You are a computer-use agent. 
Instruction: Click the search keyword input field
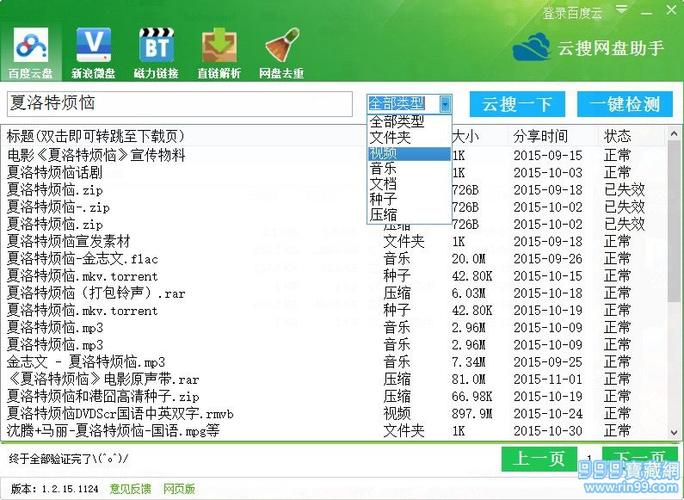tap(180, 104)
